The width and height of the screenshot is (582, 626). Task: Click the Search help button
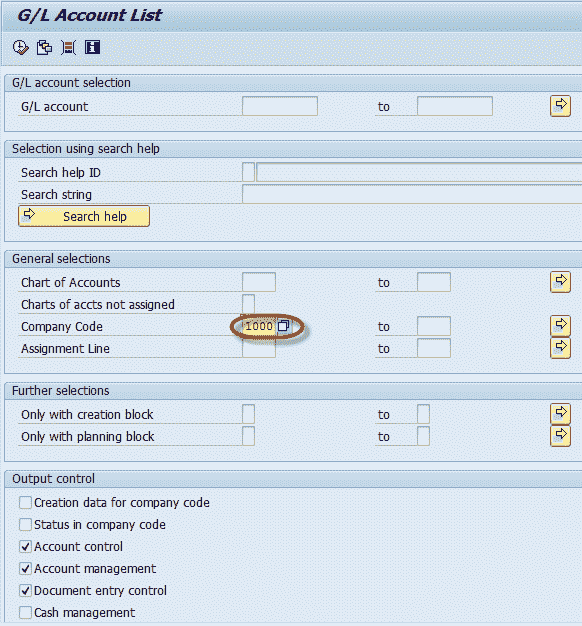tap(84, 216)
